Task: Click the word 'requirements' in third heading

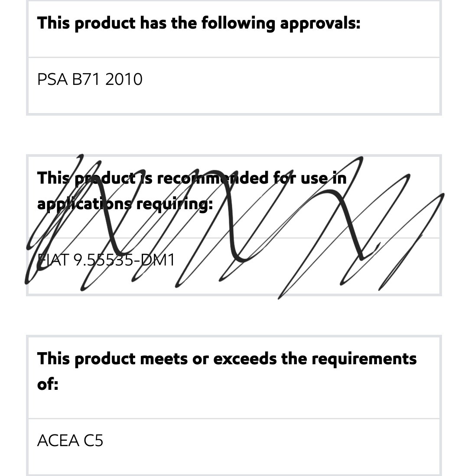Action: tap(364, 359)
